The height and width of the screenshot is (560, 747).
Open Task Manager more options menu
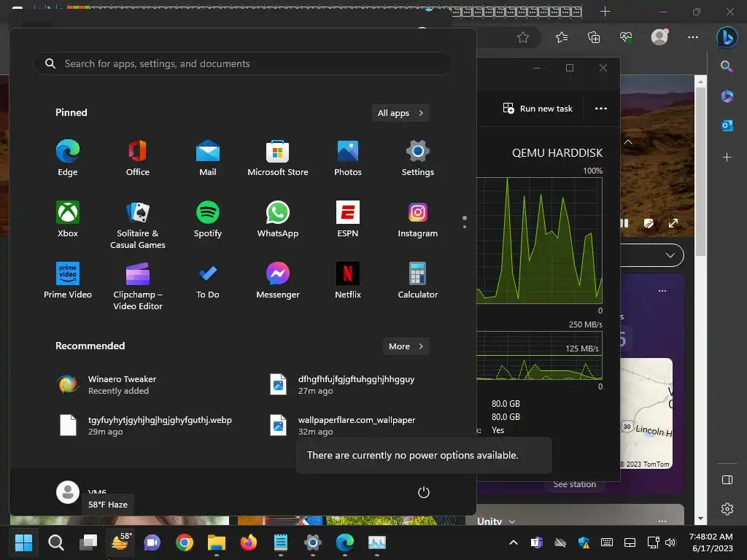pyautogui.click(x=601, y=109)
